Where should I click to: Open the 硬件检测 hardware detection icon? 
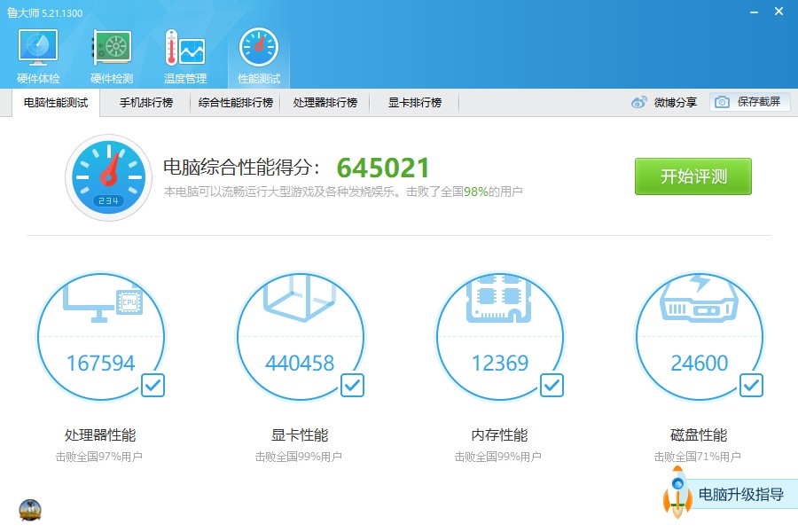pos(112,49)
